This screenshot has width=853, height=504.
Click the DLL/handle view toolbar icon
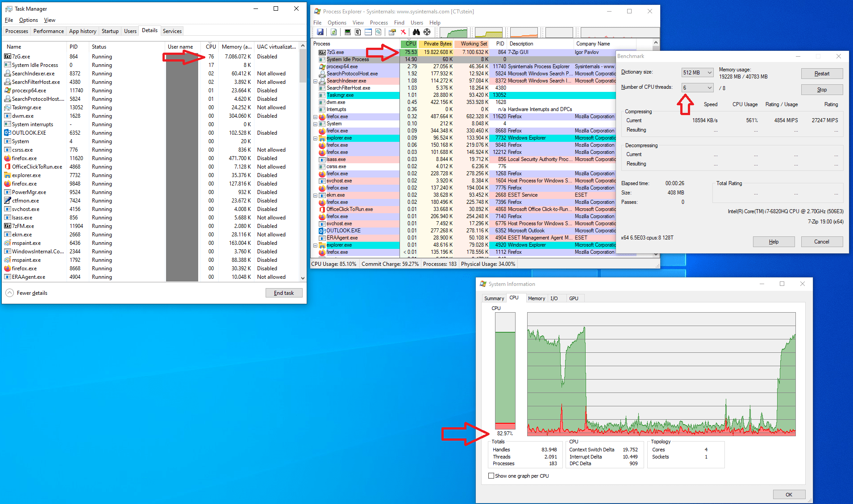(379, 32)
